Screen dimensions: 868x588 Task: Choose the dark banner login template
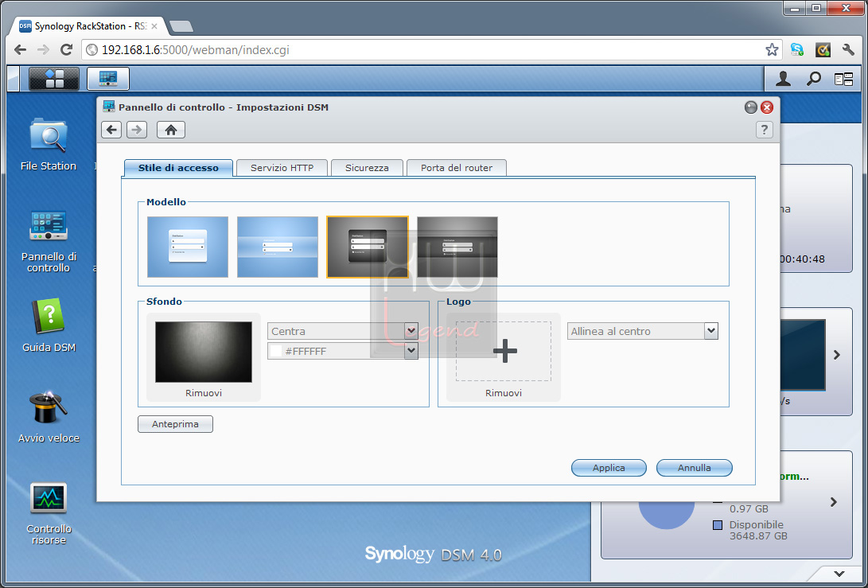(x=457, y=247)
